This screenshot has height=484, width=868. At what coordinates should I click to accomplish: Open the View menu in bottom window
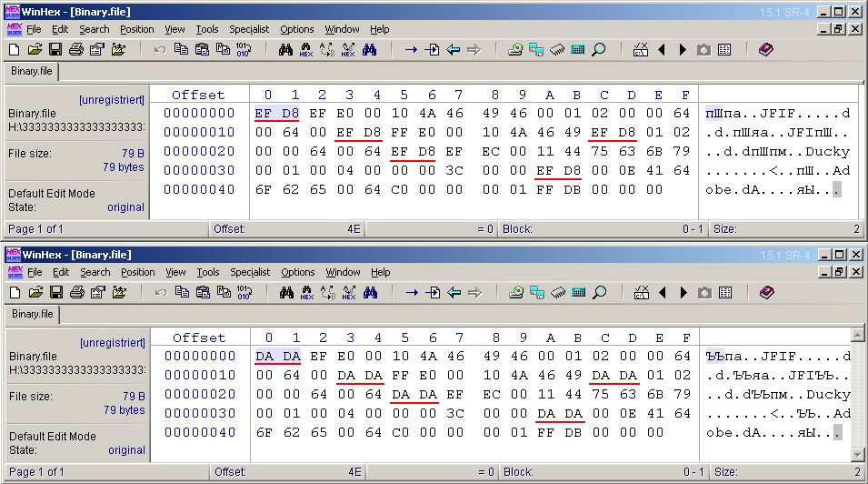tap(175, 272)
